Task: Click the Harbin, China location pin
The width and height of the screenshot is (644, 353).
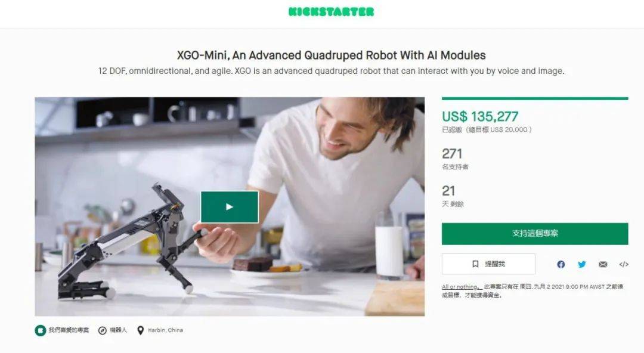Action: click(141, 330)
